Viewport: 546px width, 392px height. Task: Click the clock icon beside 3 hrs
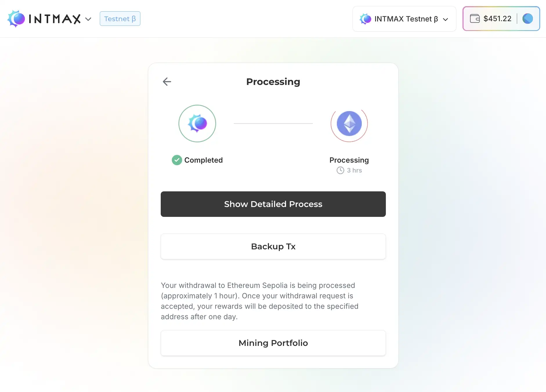(340, 170)
